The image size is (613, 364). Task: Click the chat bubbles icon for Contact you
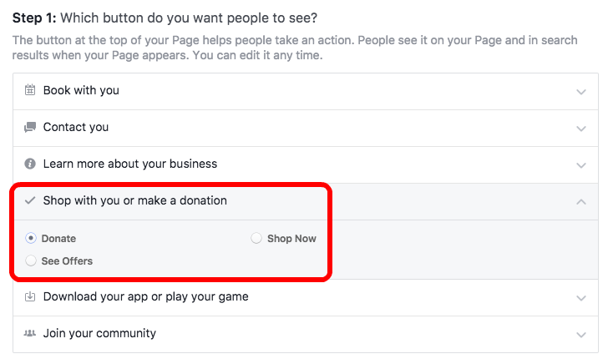coord(30,127)
